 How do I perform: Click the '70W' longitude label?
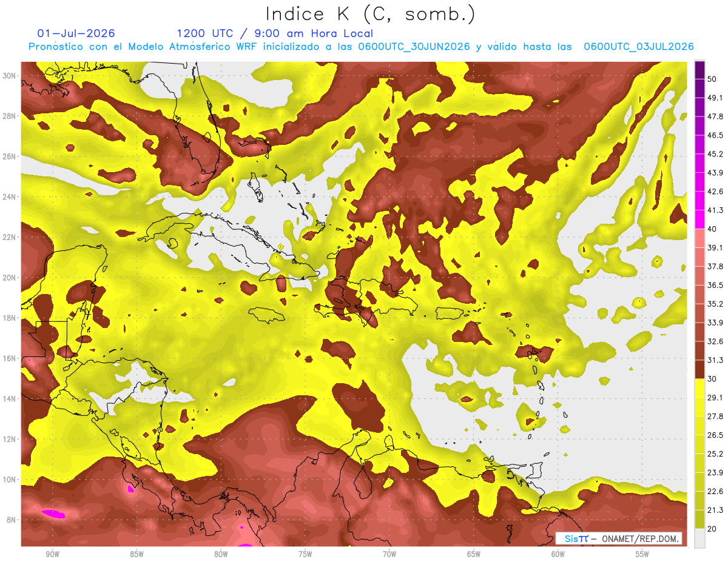point(389,554)
